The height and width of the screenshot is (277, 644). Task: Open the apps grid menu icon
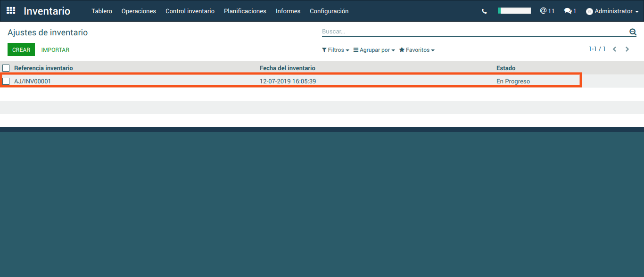click(11, 10)
